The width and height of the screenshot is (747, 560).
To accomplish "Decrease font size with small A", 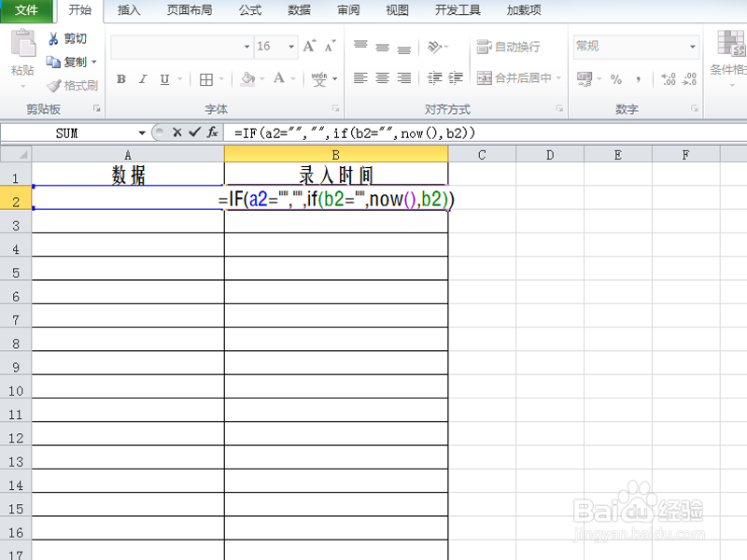I will click(331, 46).
